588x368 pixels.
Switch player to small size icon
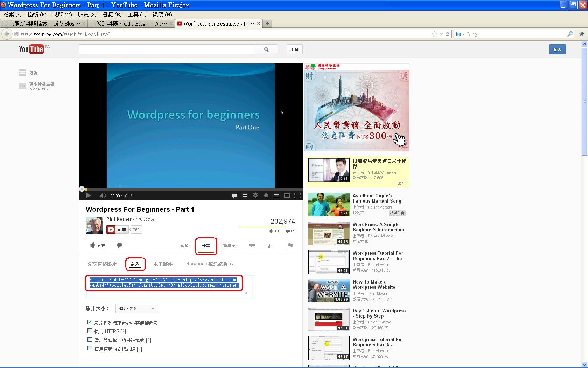tap(276, 196)
